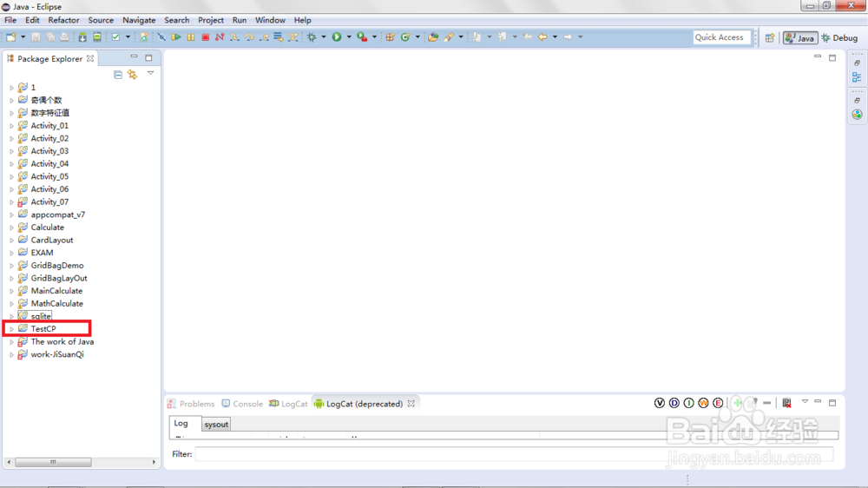Viewport: 868px width, 488px height.
Task: Minimize the Package Explorer view
Action: tap(134, 56)
